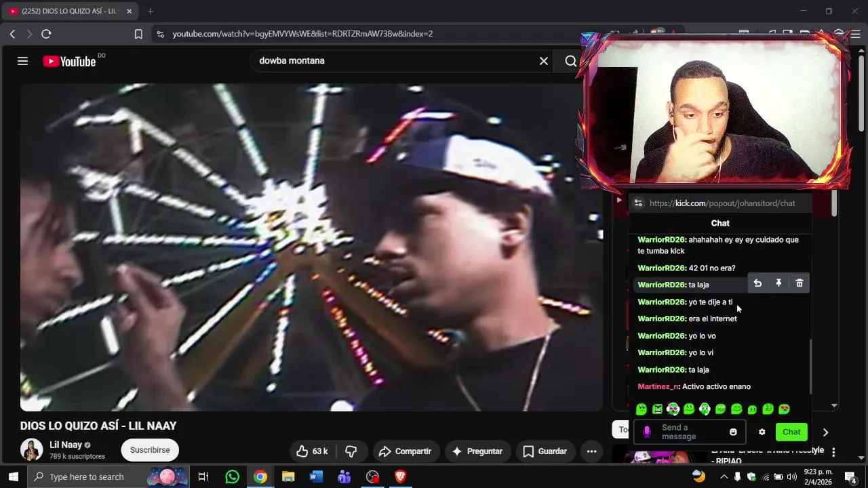Save the video with Guardar
Image resolution: width=868 pixels, height=488 pixels.
pyautogui.click(x=545, y=451)
